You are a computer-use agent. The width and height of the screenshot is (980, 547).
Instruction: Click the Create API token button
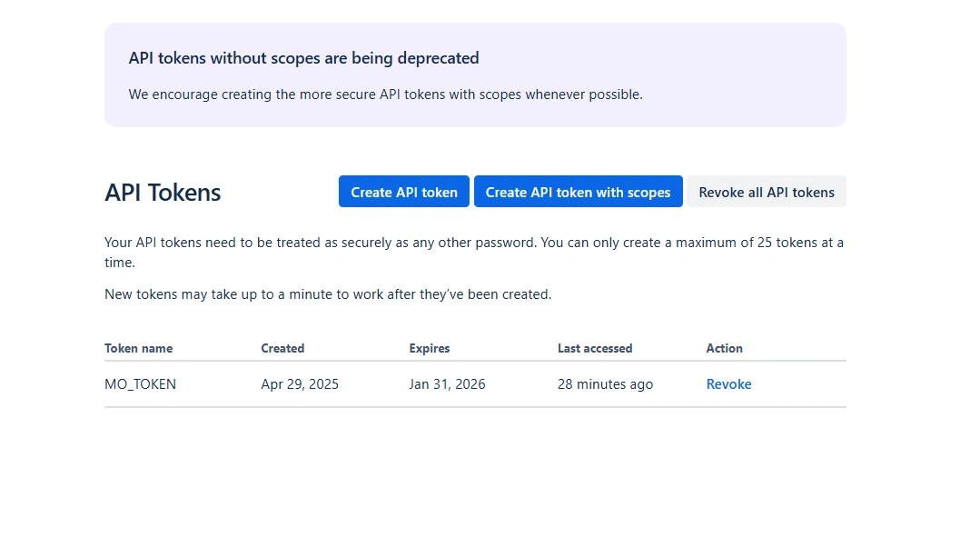[403, 191]
